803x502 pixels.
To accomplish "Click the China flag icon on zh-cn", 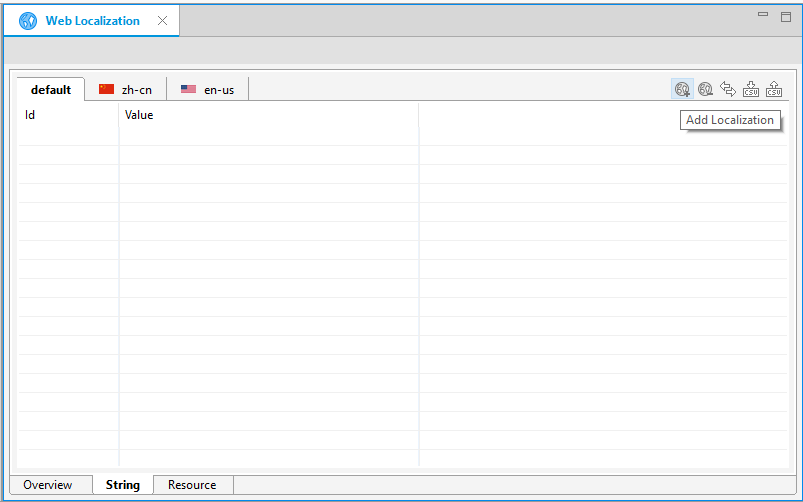I will point(107,89).
